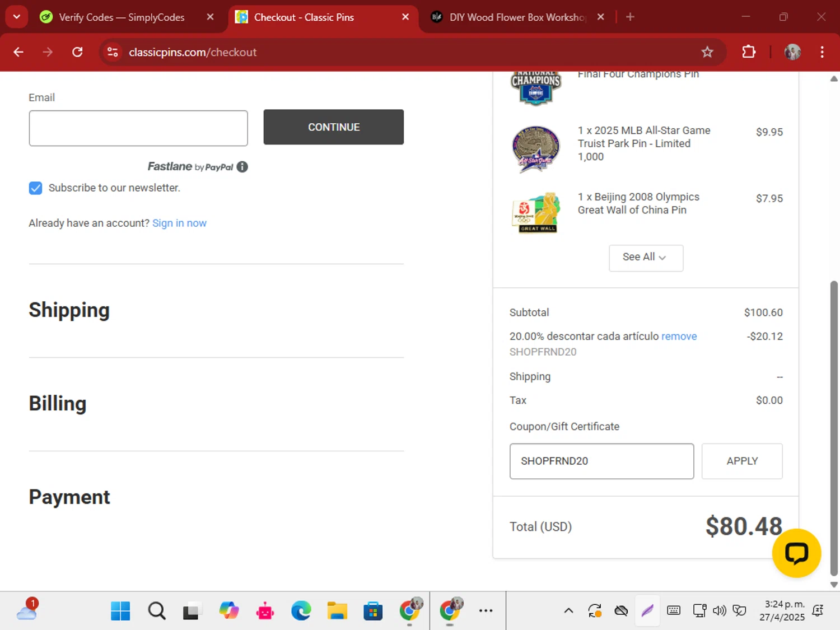Remove the SHOPFRND20 discount
The width and height of the screenshot is (840, 630).
pos(679,336)
